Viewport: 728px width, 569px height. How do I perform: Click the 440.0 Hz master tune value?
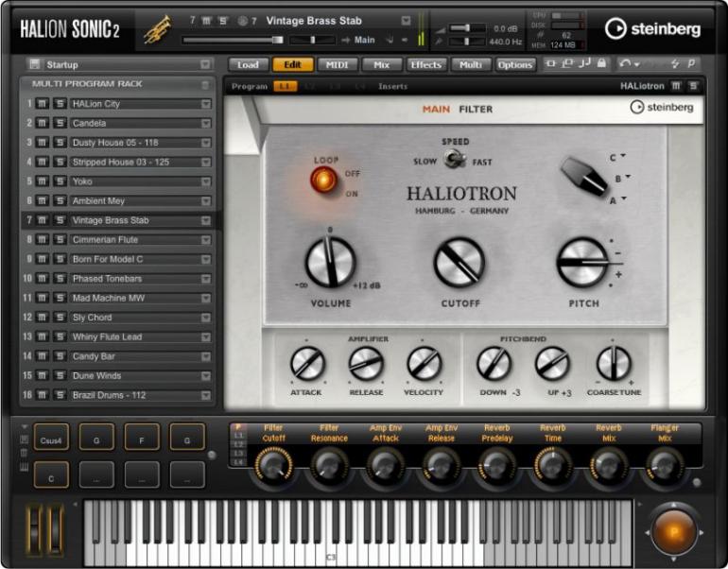click(506, 42)
